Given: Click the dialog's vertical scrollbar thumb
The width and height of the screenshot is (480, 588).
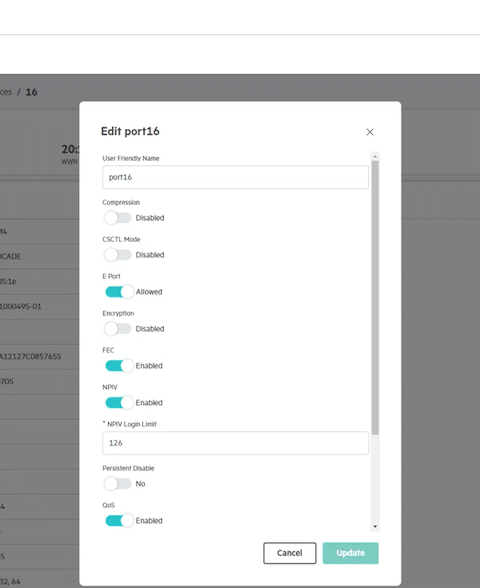Looking at the screenshot, I should click(x=375, y=298).
